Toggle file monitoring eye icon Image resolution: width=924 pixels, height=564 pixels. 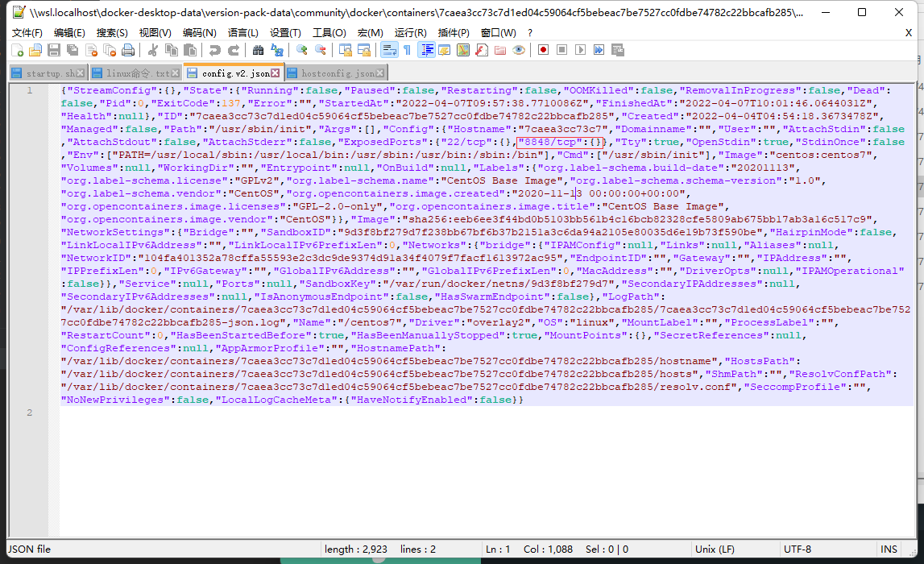click(519, 50)
